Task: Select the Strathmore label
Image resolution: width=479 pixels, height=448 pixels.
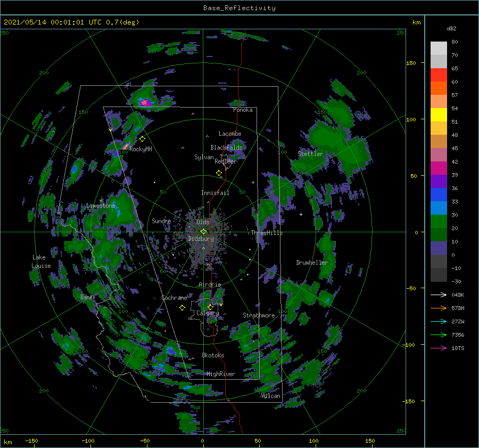Action: point(259,315)
